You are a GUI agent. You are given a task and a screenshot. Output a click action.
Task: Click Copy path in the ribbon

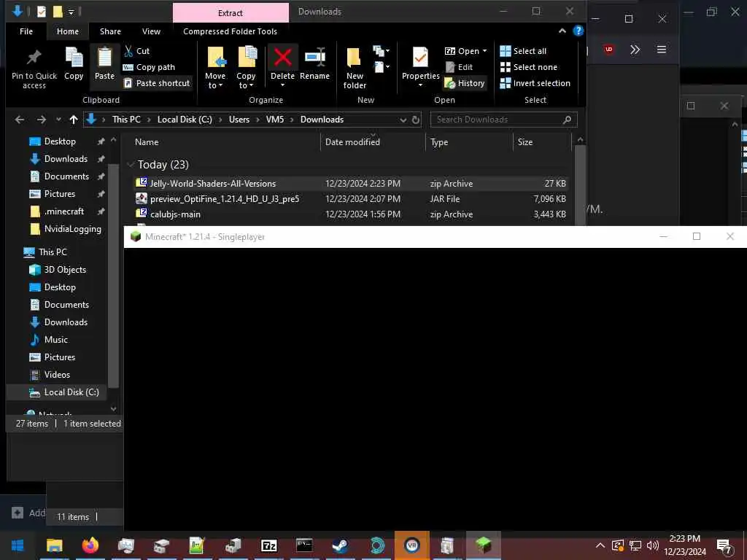click(149, 67)
